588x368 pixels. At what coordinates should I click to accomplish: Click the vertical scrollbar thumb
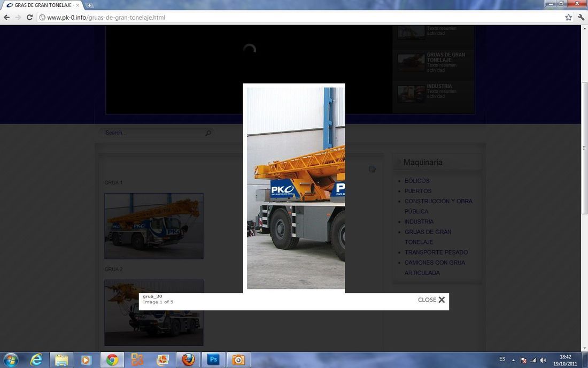[x=584, y=148]
